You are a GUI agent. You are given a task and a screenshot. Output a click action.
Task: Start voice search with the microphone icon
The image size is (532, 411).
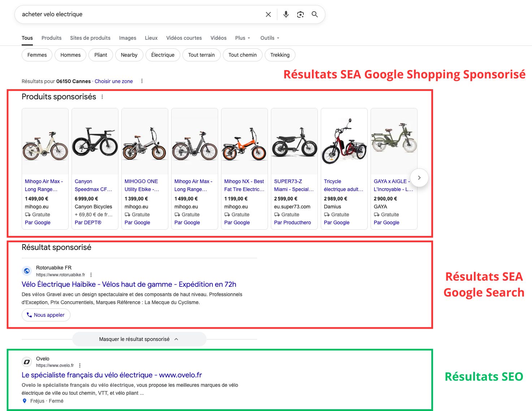(x=286, y=14)
